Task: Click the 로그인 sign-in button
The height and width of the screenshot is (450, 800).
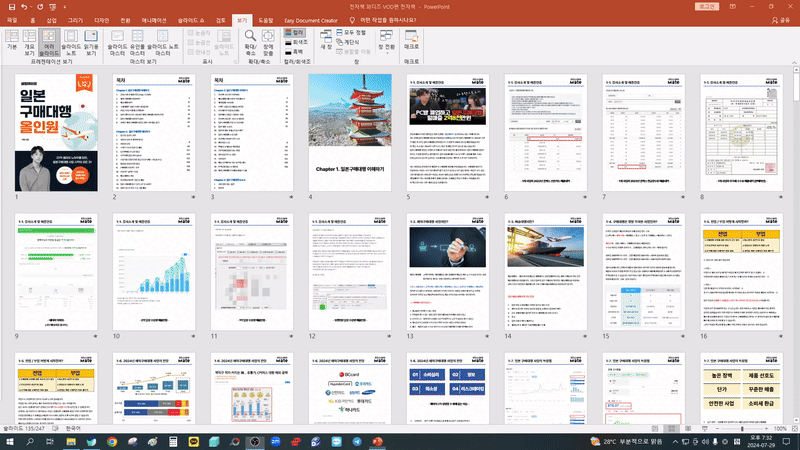Action: [x=707, y=6]
